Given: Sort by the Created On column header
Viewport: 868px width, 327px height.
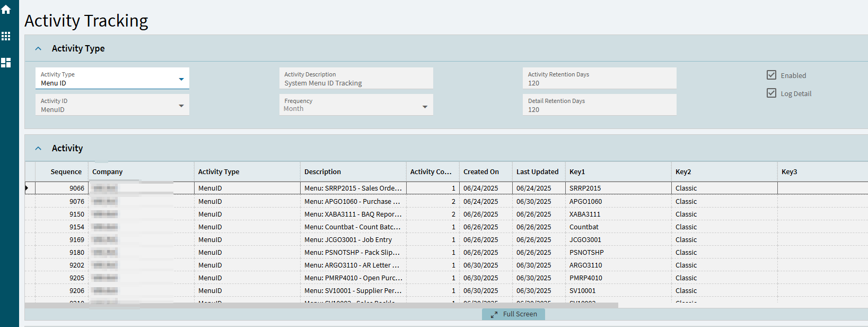Looking at the screenshot, I should pyautogui.click(x=481, y=172).
